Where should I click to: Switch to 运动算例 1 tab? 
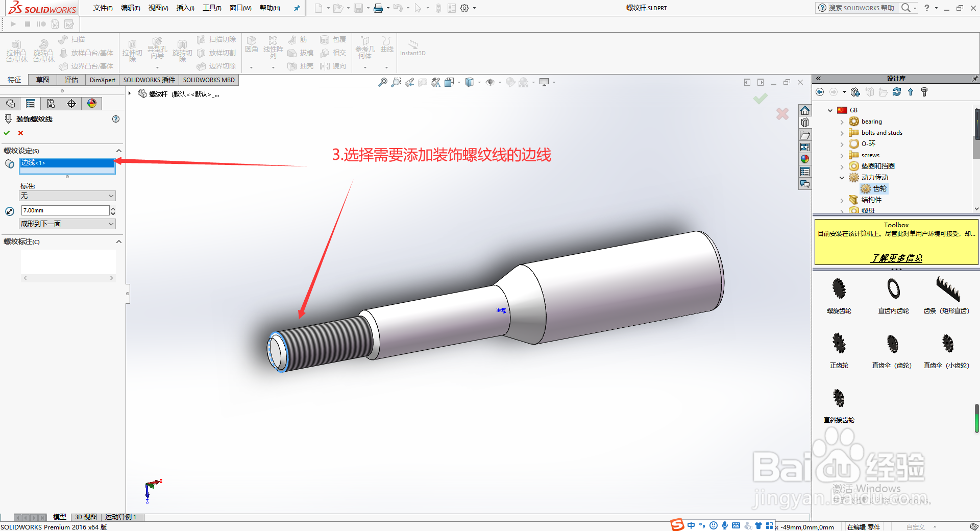120,517
